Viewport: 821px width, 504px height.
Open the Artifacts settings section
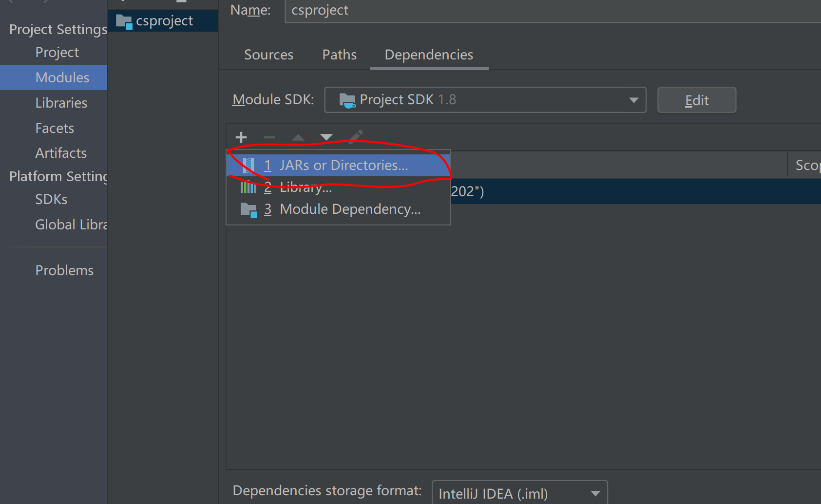click(x=61, y=153)
